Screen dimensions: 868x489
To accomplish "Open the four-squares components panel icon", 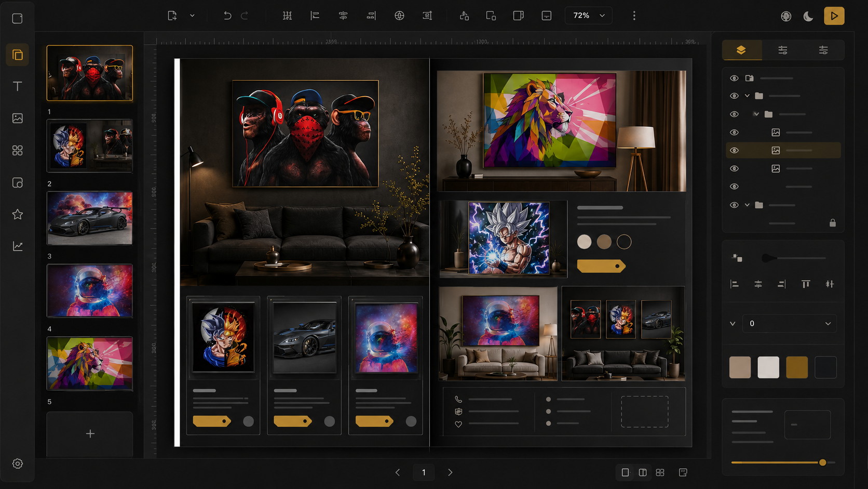I will [x=18, y=151].
